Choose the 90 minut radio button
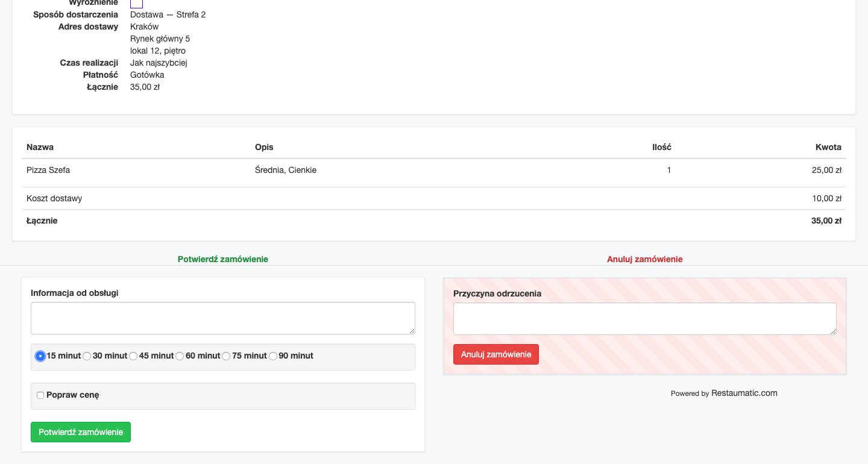Screen dimensions: 868x464 273,356
